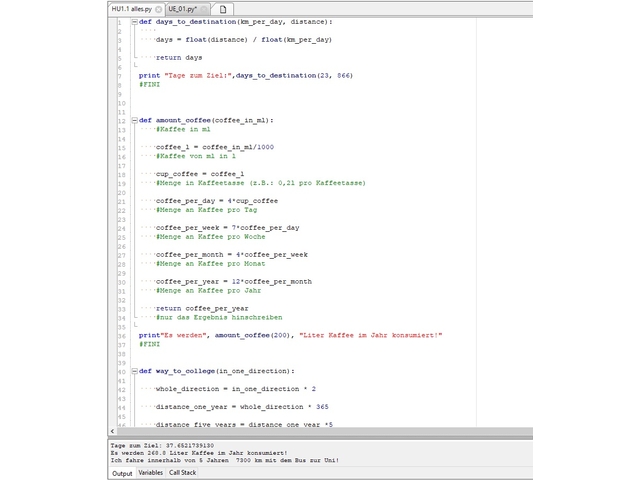Click line 'coffee_per_month = 4*coffee_per_week'
The height and width of the screenshot is (480, 640).
(x=232, y=255)
